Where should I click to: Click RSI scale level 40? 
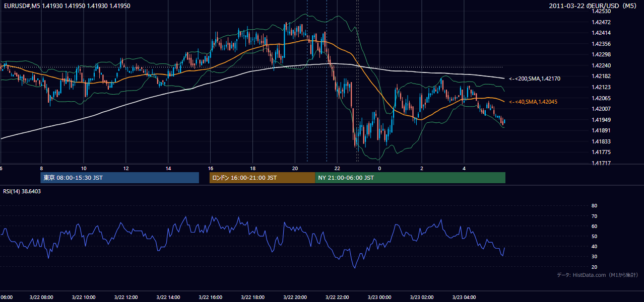coord(594,247)
